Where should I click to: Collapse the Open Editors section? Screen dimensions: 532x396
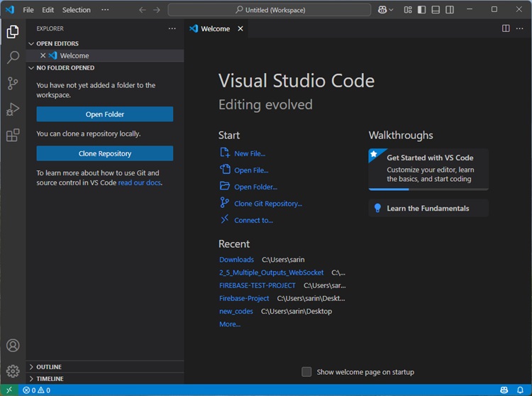[x=31, y=43]
